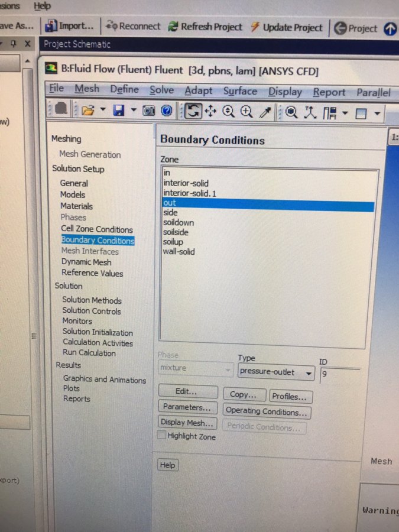Click Import in Workbench toolbar

pos(69,26)
